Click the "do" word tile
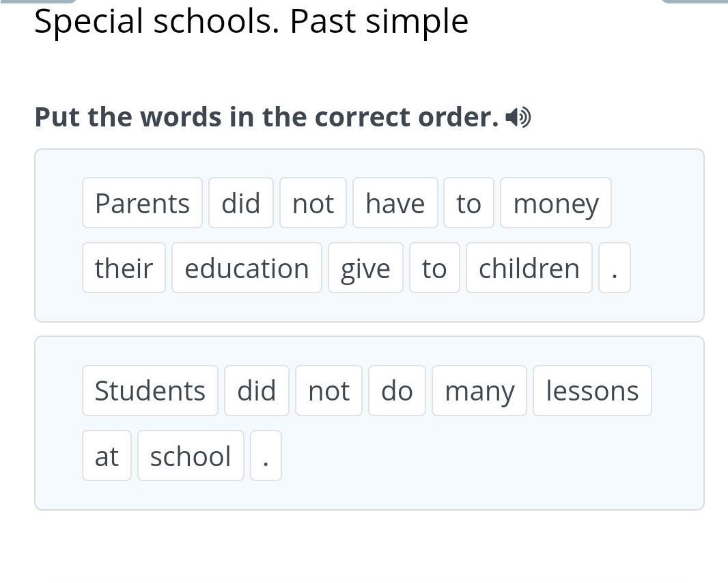The width and height of the screenshot is (728, 583). coord(397,391)
